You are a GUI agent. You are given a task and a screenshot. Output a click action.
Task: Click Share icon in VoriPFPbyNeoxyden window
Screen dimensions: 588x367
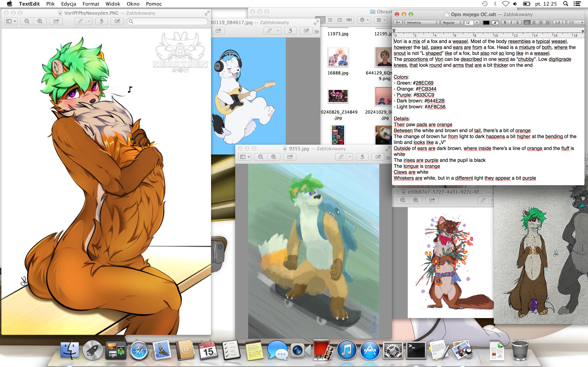56,21
